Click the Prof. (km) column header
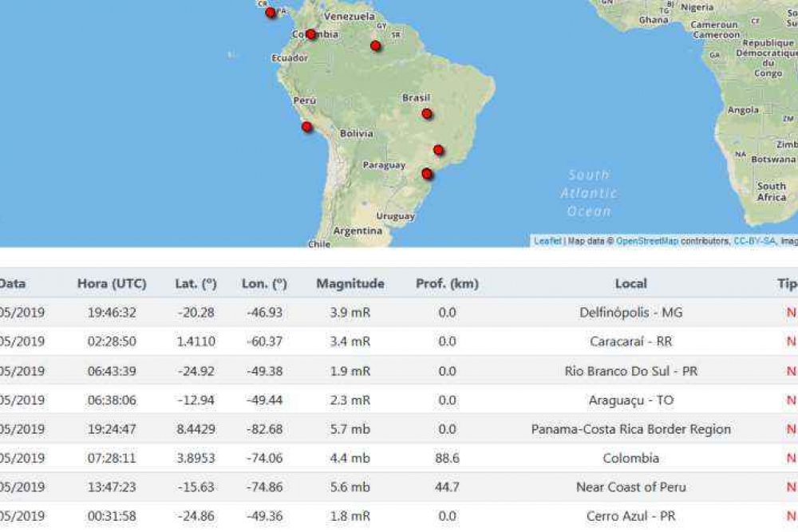The height and width of the screenshot is (532, 798). point(447,283)
